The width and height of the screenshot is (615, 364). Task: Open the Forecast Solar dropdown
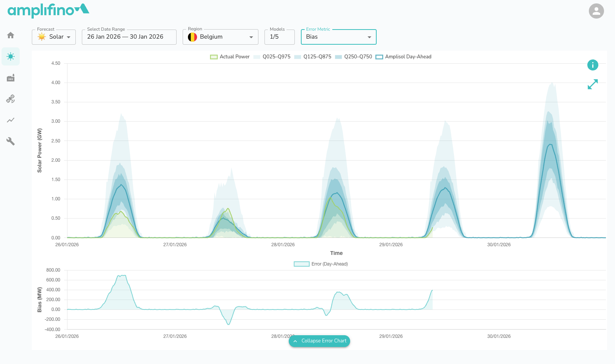54,37
